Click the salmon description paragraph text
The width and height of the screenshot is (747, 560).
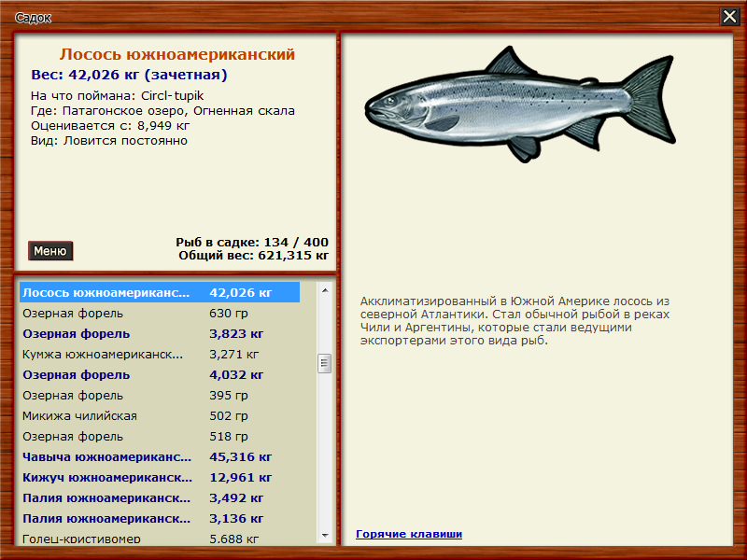point(514,320)
